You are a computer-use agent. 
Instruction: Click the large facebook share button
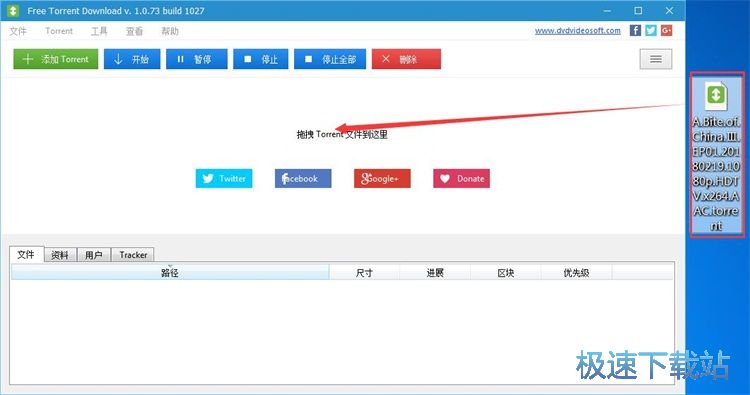click(303, 178)
